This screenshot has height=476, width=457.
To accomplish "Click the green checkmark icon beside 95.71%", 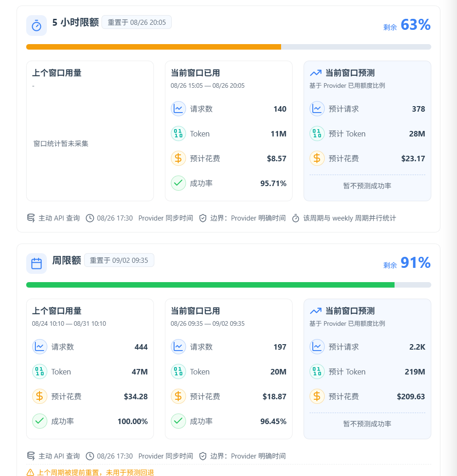I will coord(178,183).
